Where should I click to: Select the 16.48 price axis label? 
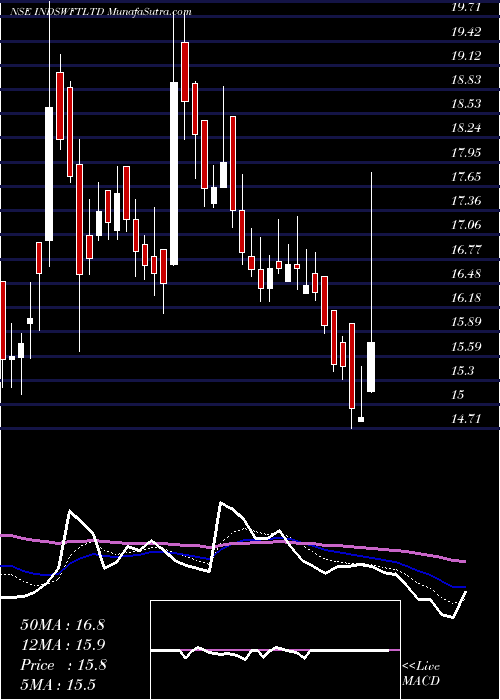point(466,273)
